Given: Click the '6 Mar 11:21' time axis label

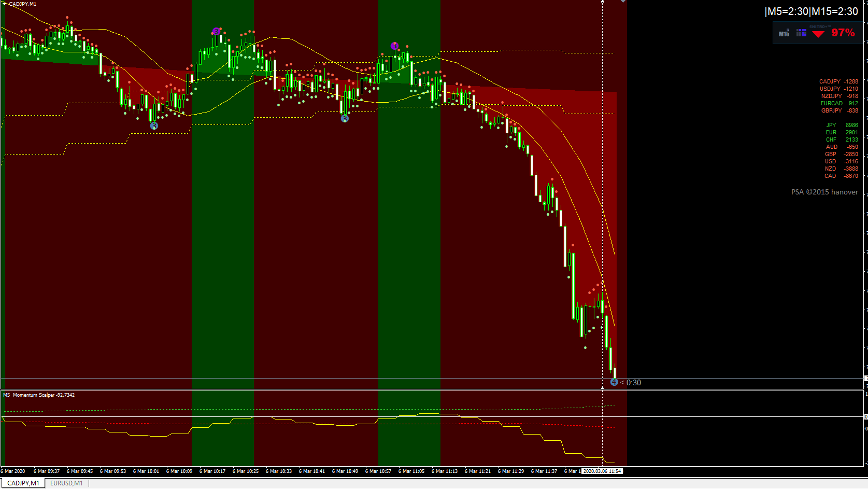Looking at the screenshot, I should click(x=478, y=471).
